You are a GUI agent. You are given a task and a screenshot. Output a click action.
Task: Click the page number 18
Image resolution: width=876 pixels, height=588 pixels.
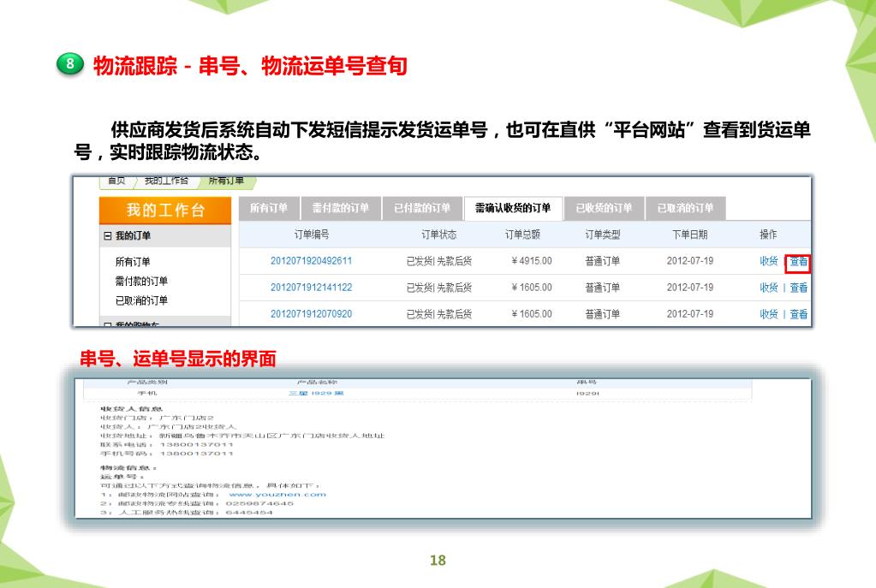tap(438, 560)
